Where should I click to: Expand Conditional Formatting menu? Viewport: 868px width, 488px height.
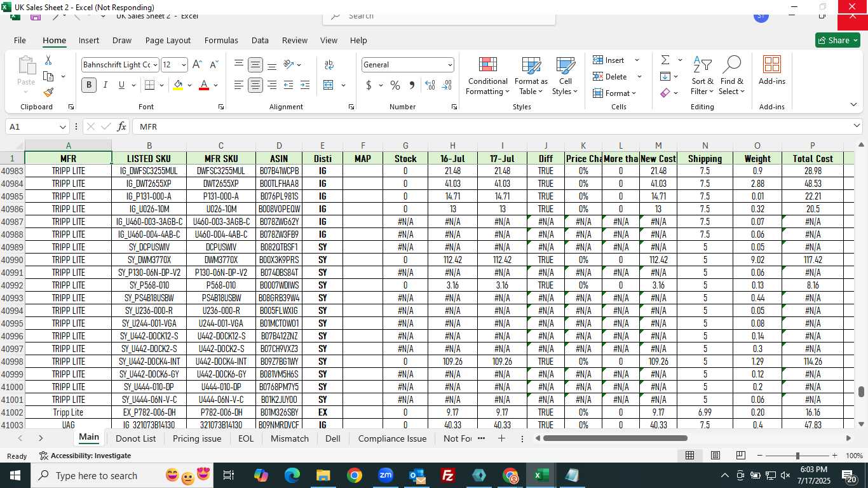(487, 76)
